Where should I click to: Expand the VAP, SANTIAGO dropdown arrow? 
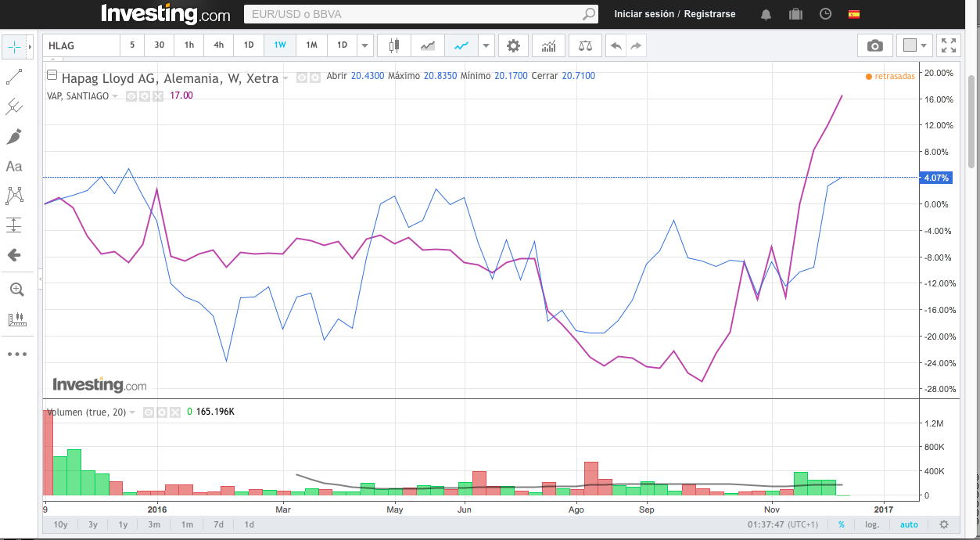116,96
